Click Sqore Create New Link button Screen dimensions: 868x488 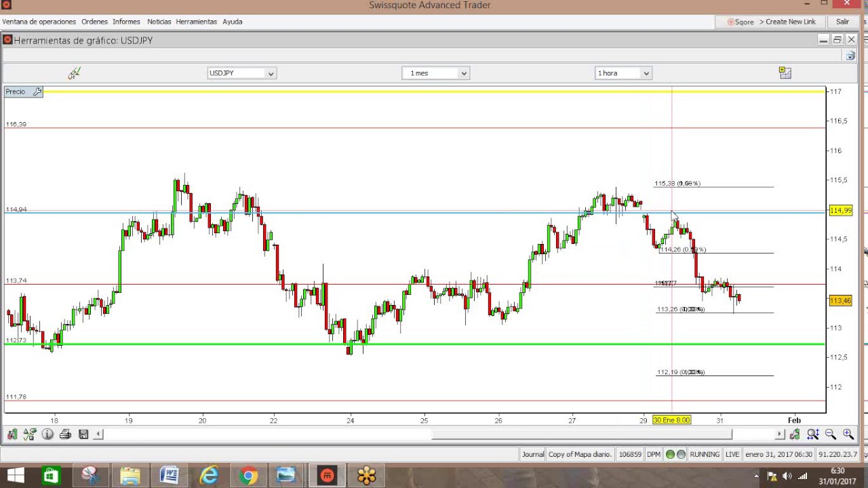coord(771,22)
